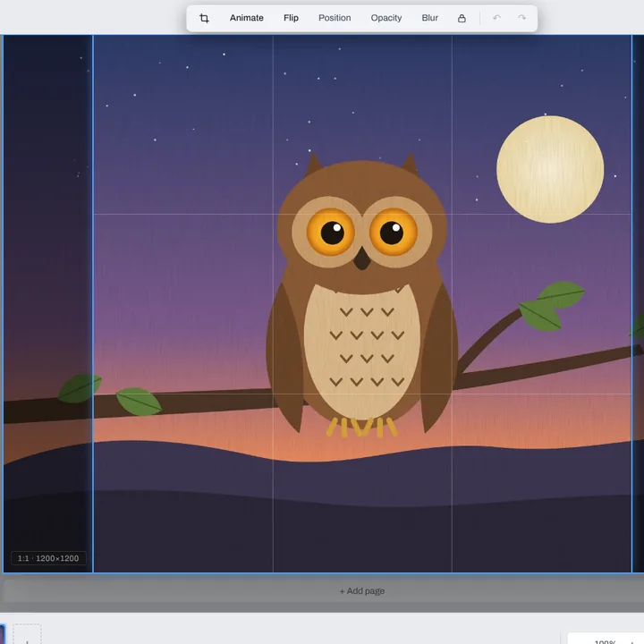Click the 1:1 · 1200×1200 size label
This screenshot has height=644, width=644.
click(48, 558)
